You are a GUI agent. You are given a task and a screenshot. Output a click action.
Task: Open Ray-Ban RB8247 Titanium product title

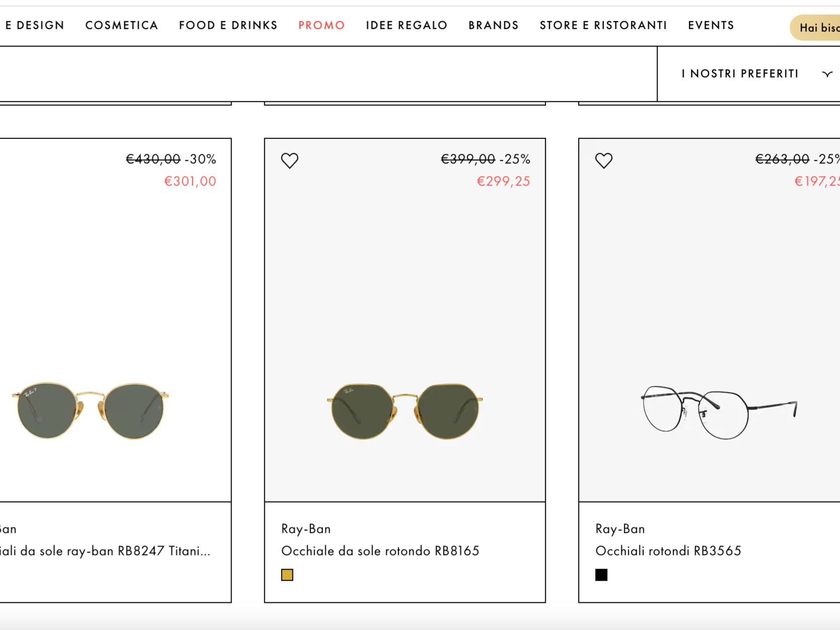point(105,551)
